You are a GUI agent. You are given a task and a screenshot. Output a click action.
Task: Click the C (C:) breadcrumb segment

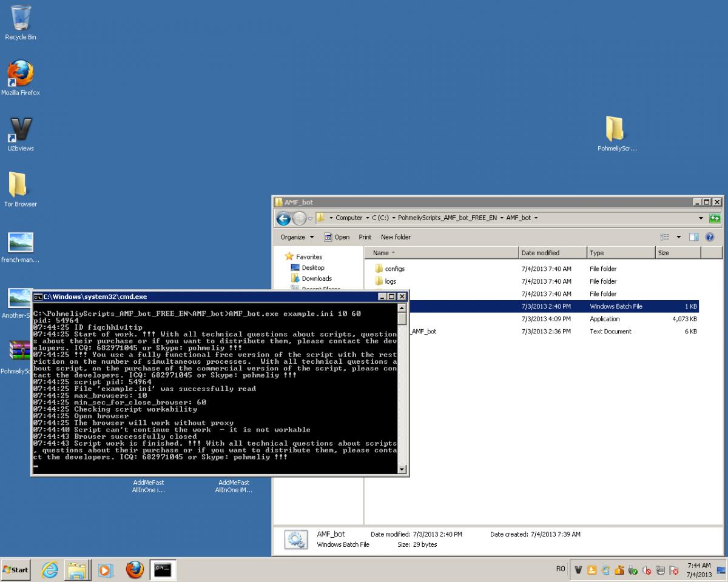pos(381,218)
